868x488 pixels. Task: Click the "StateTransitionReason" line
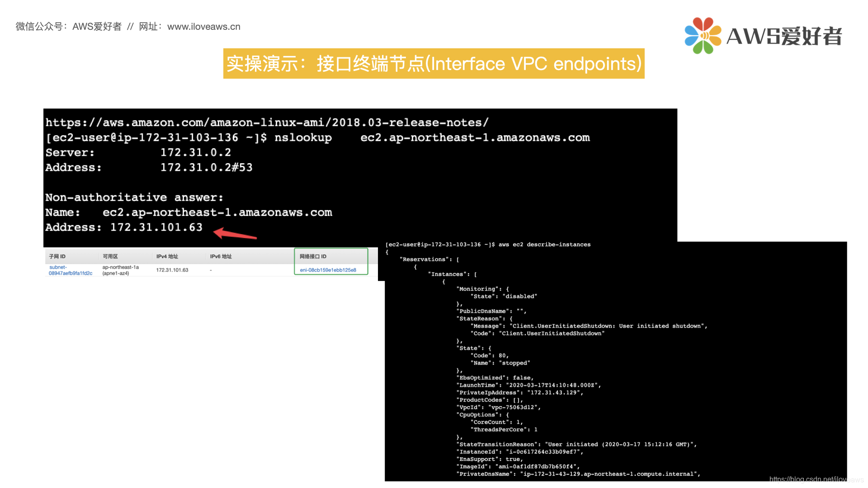(576, 445)
